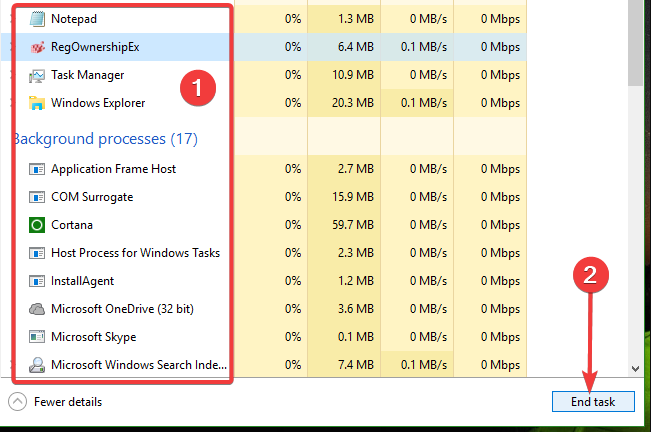Screen dimensions: 651x432
Task: Click RegOwnershipEx's 0.1 MB/s disk value
Action: pyautogui.click(x=424, y=47)
